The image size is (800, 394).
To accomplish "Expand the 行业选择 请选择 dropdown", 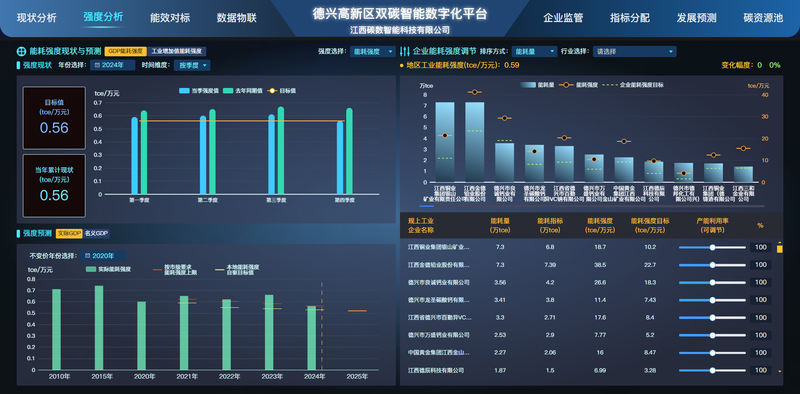I will point(634,52).
